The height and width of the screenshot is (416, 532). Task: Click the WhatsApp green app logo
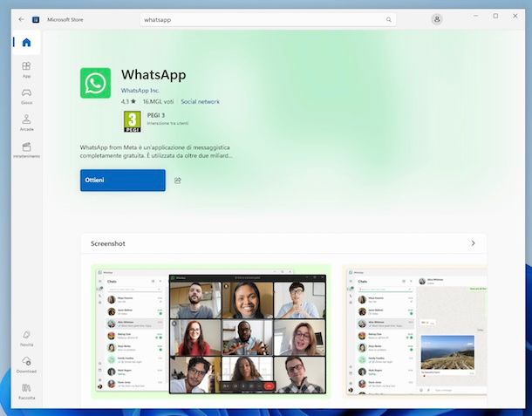[x=95, y=83]
